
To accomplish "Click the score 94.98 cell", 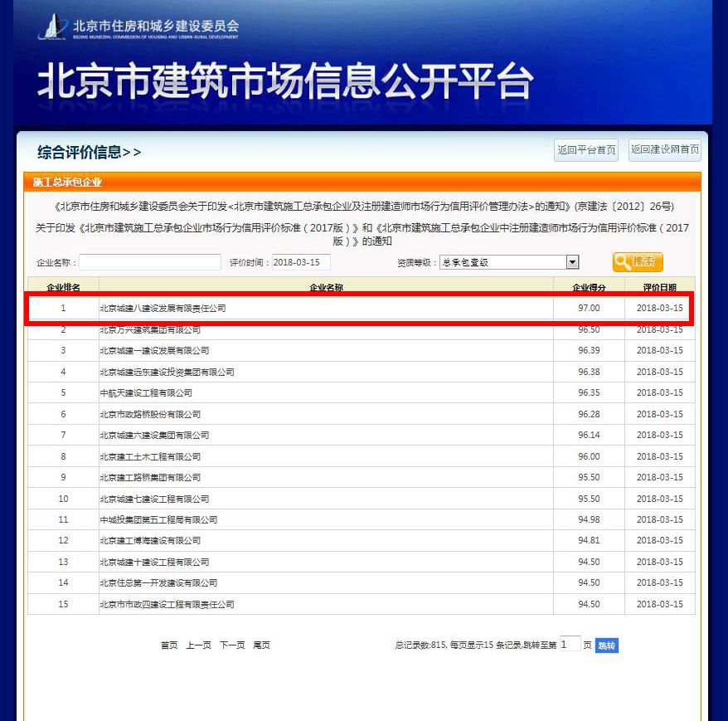I will pos(589,519).
